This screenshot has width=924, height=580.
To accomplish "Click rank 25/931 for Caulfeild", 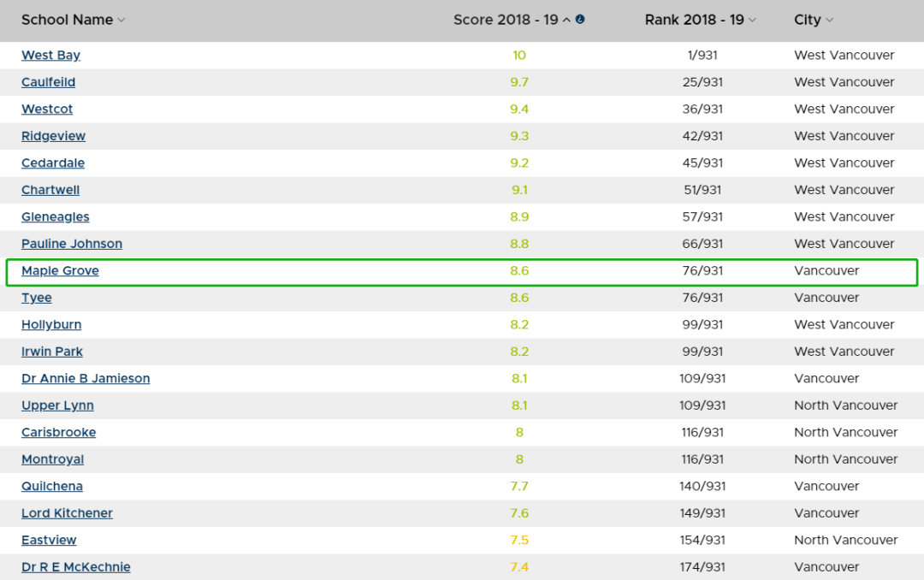I will 702,82.
